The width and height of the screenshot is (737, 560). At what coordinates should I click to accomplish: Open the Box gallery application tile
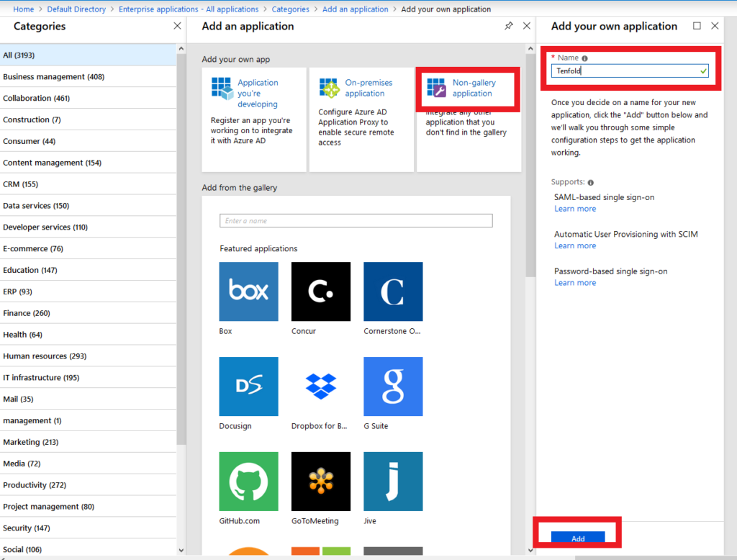tap(248, 292)
